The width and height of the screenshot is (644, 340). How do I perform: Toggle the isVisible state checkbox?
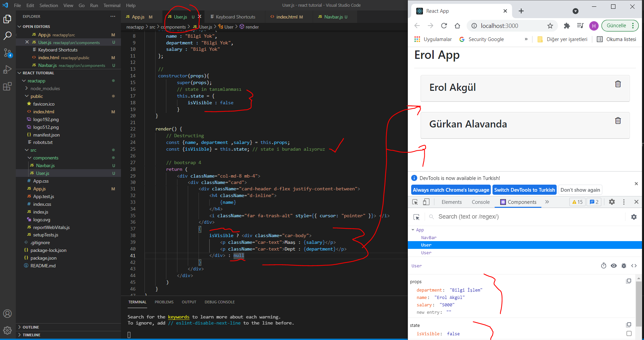(629, 334)
